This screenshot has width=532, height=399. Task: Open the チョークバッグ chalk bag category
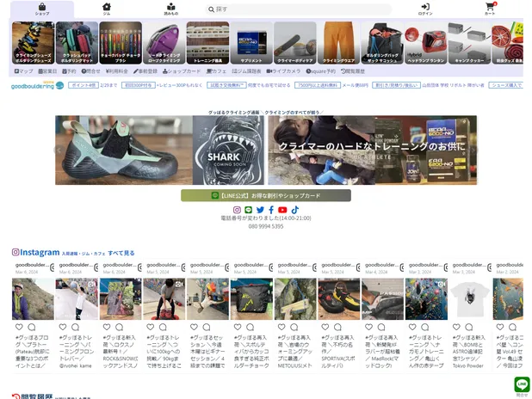coord(121,43)
